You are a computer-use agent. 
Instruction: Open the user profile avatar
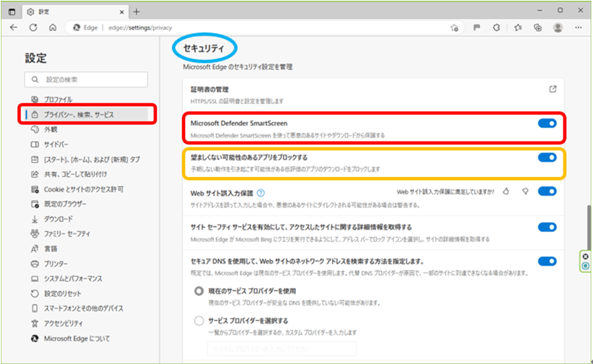pos(558,27)
